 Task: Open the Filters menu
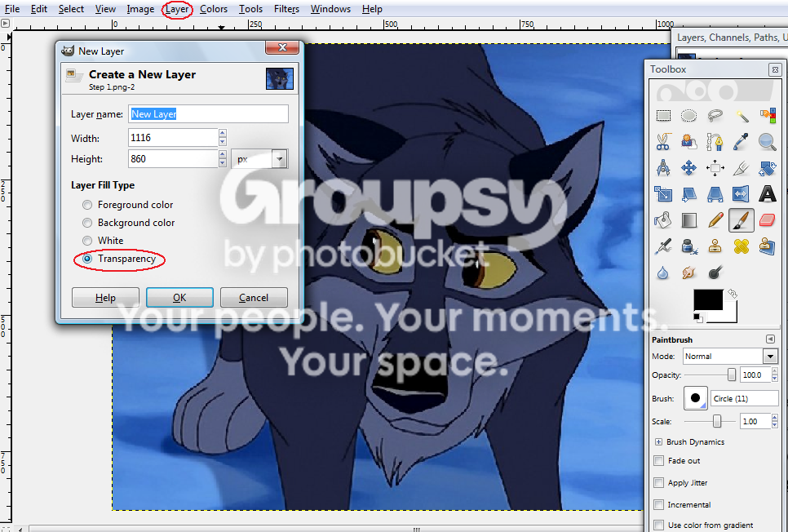[286, 9]
